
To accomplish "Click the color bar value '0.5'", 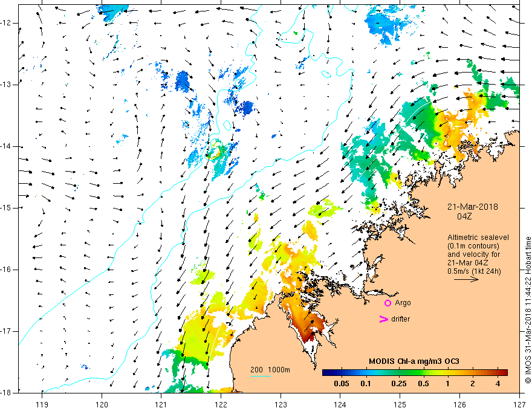I will 423,384.
